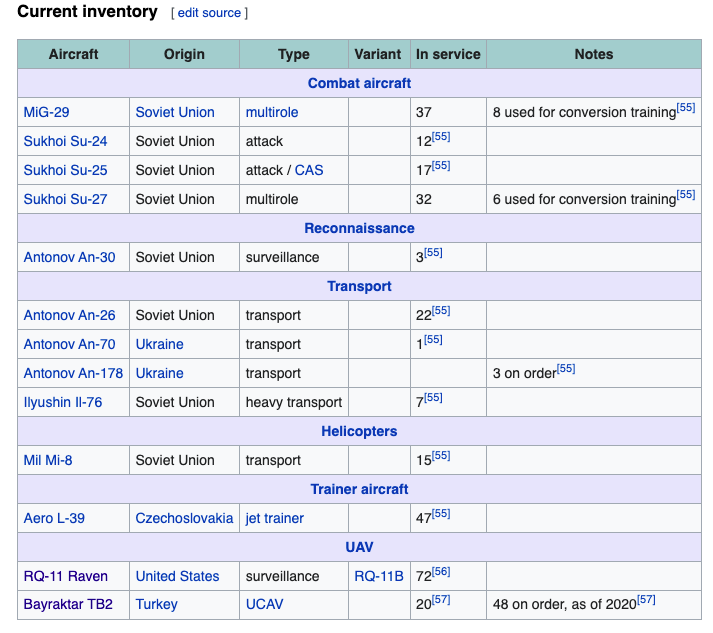Image resolution: width=713 pixels, height=633 pixels.
Task: Open the Sukhoi Su-24 link
Action: pos(65,141)
